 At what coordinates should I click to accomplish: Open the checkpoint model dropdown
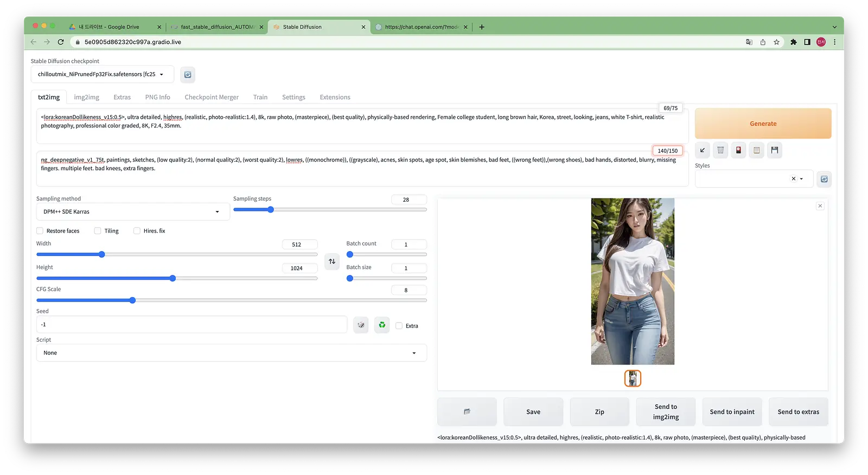click(x=103, y=74)
